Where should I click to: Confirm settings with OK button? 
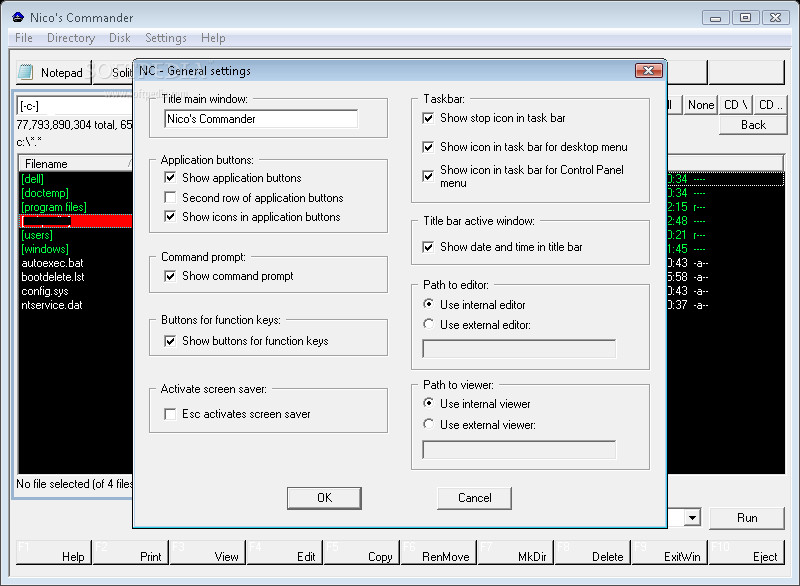pos(324,498)
